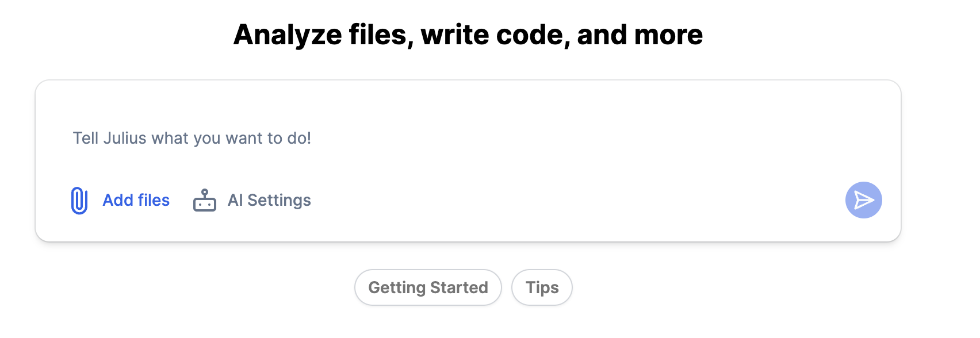Click the robot icon beside AI Settings
The image size is (980, 338).
coord(205,201)
